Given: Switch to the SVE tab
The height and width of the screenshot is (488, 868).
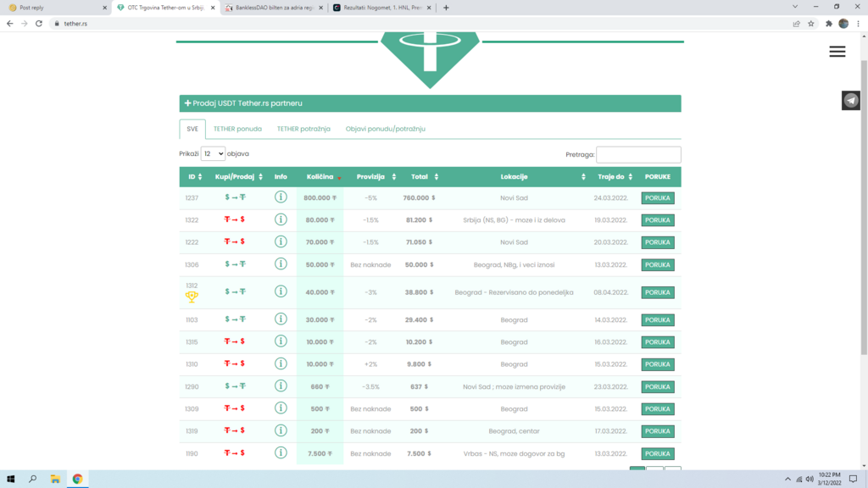Looking at the screenshot, I should pos(192,129).
